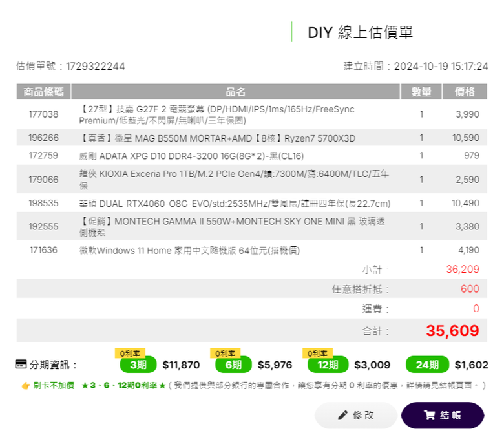Click quote number 1729322244
Image resolution: width=504 pixels, height=444 pixels.
pos(96,66)
